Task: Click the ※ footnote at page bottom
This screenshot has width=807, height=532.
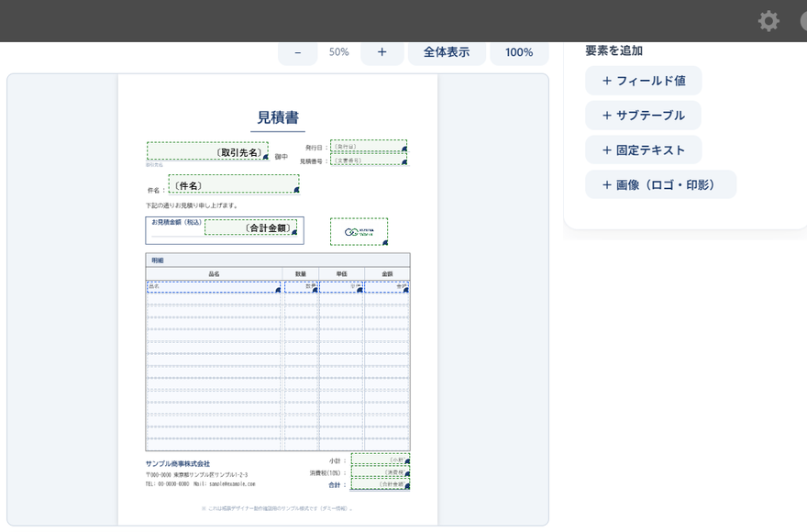Action: (277, 508)
